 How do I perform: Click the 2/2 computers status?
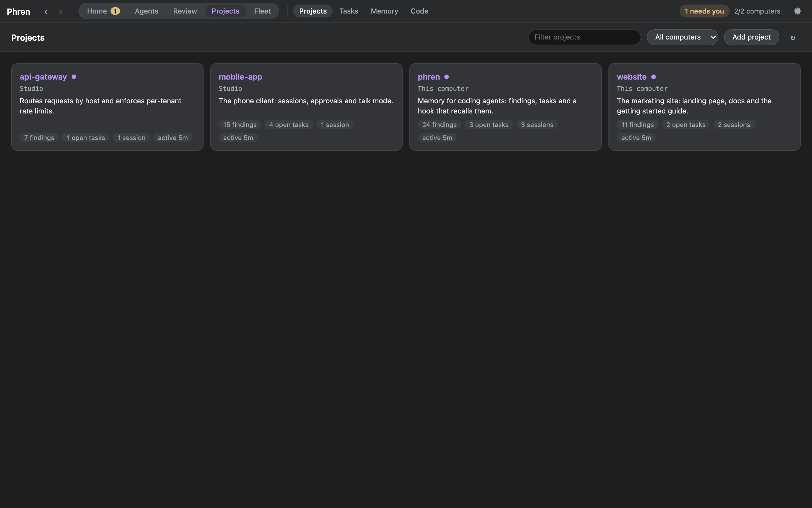click(x=757, y=11)
